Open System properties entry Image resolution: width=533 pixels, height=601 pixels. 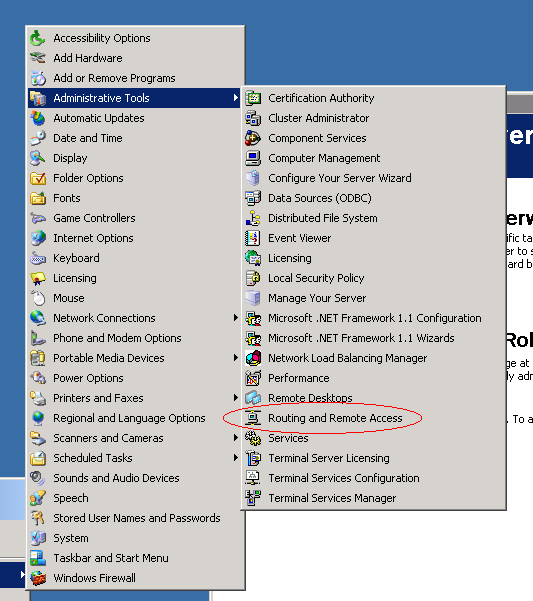(x=134, y=538)
